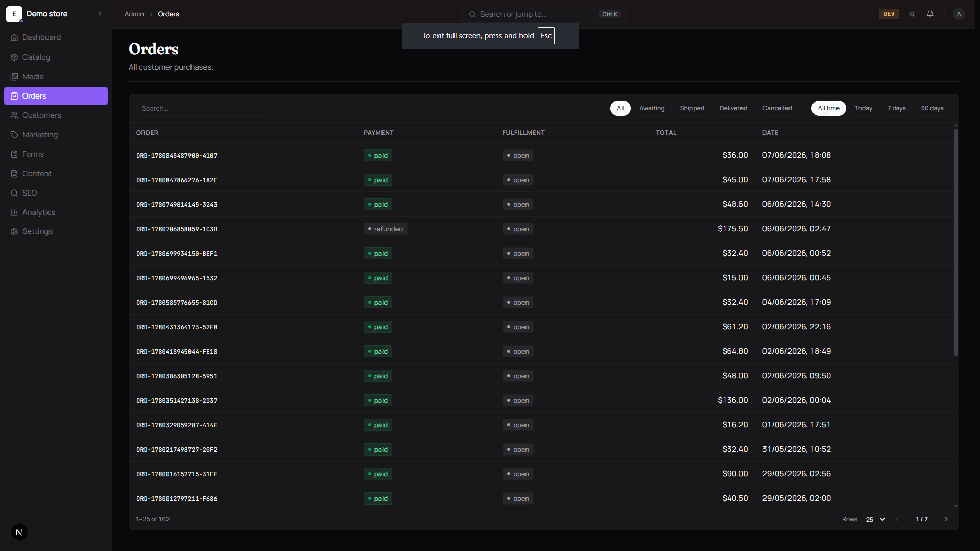Open order ORD-1780706858059-1C3B
This screenshot has width=980, height=551.
click(x=177, y=229)
